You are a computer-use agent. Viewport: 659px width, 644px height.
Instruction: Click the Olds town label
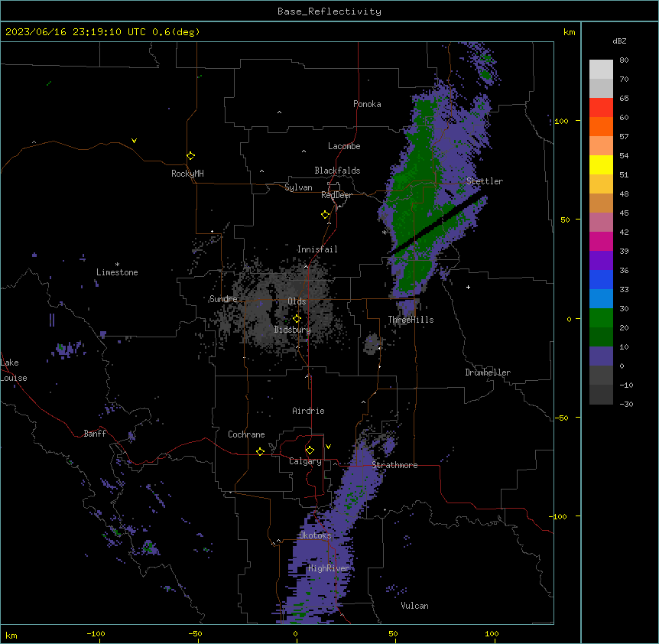click(297, 301)
